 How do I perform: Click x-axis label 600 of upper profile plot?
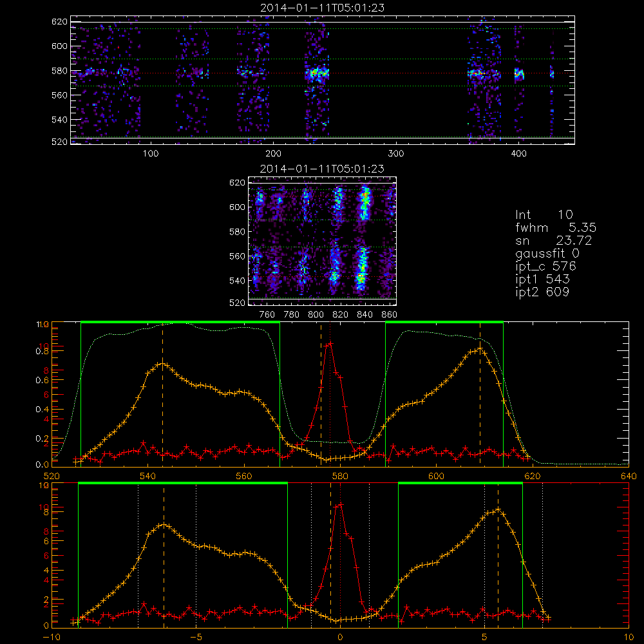click(x=436, y=476)
